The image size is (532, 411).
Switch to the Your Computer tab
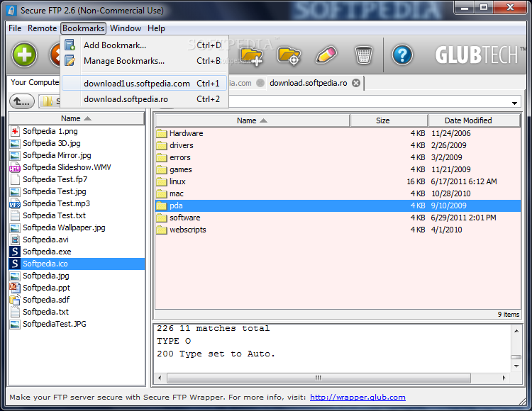(x=35, y=82)
